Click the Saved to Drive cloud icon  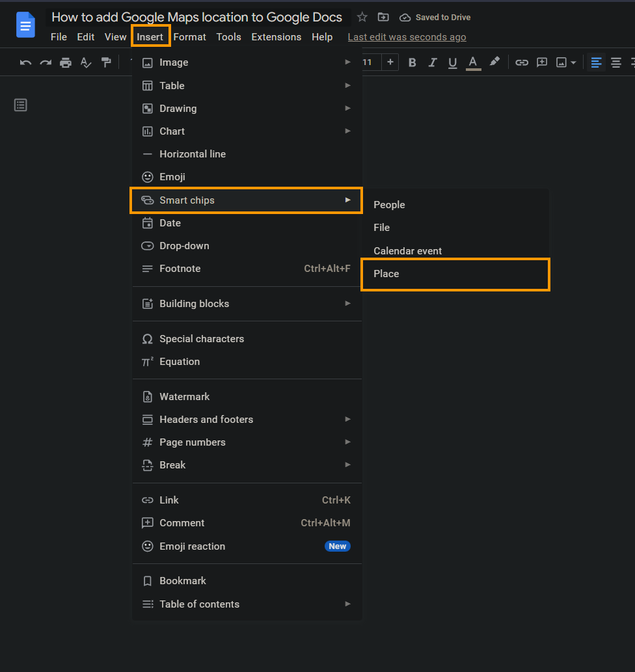pos(405,18)
